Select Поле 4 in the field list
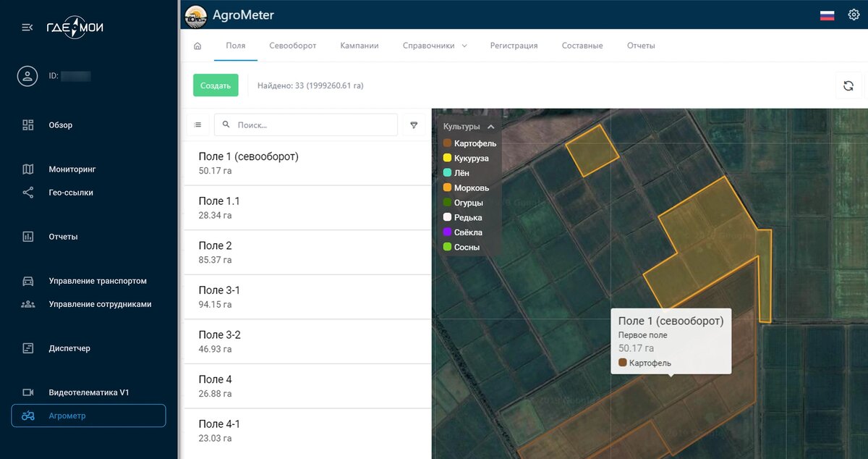The height and width of the screenshot is (459, 868). click(x=308, y=386)
